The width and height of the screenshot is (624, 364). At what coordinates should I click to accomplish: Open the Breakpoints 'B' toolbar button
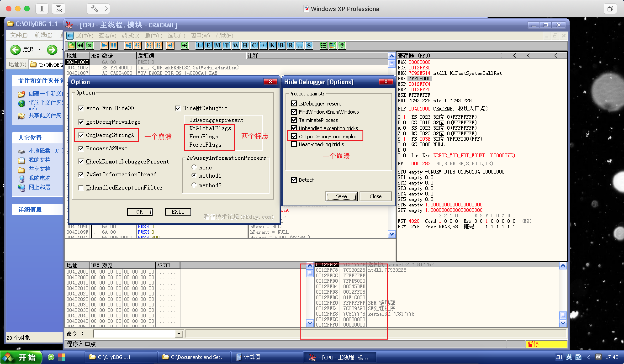point(281,45)
